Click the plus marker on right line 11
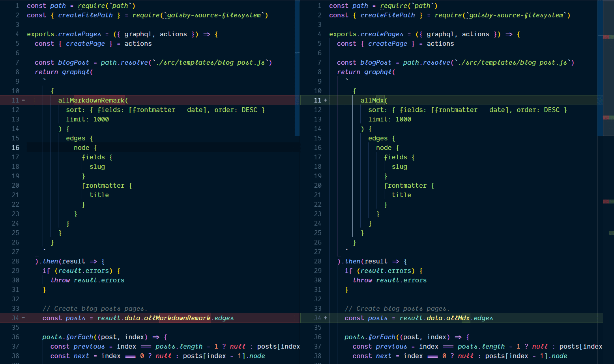 click(326, 100)
